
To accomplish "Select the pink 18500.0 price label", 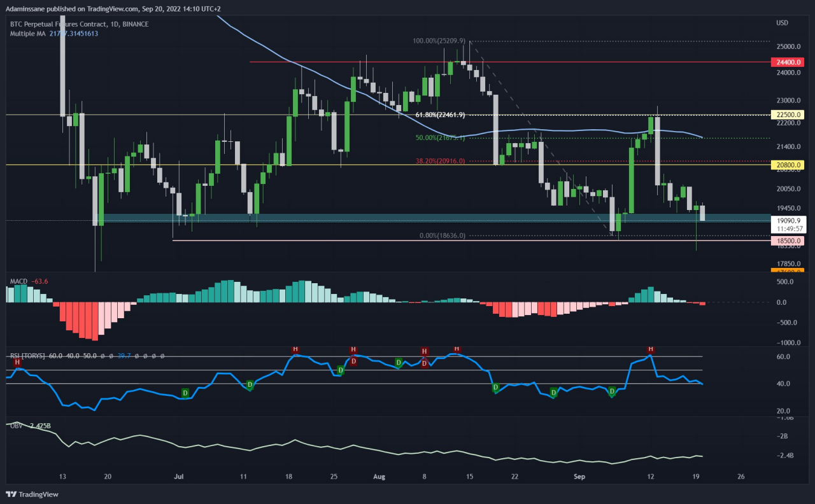I will pos(788,241).
